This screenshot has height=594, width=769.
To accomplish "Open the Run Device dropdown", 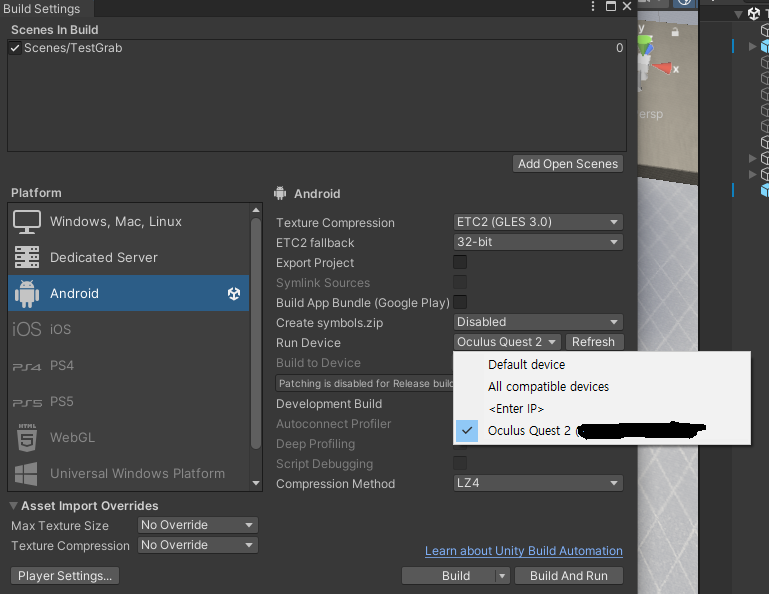I will (507, 341).
